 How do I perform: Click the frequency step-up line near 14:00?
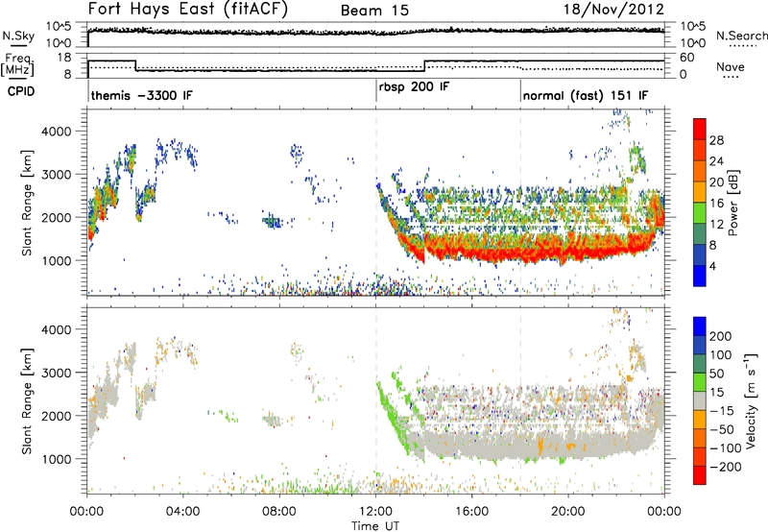424,65
